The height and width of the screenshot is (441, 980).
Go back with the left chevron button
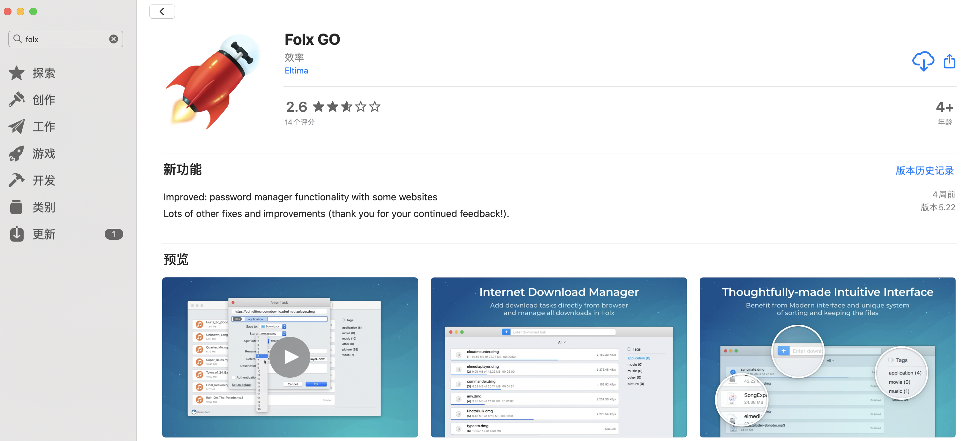(x=162, y=12)
